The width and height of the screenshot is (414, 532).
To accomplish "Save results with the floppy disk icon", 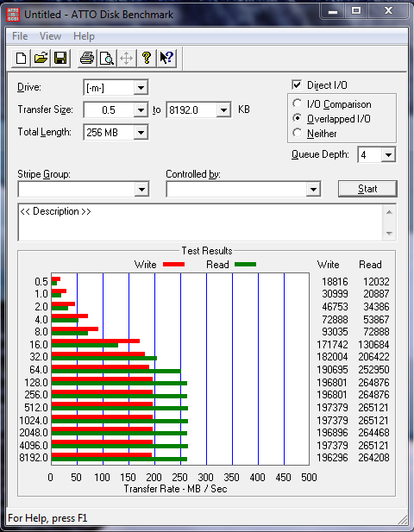I will coord(60,59).
